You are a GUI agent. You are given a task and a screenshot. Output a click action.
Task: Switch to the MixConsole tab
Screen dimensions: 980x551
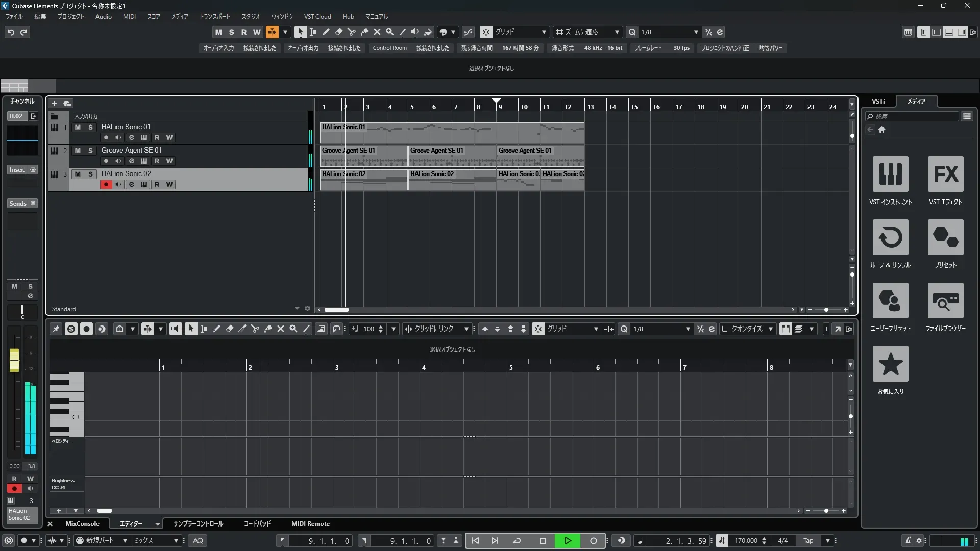pyautogui.click(x=82, y=524)
